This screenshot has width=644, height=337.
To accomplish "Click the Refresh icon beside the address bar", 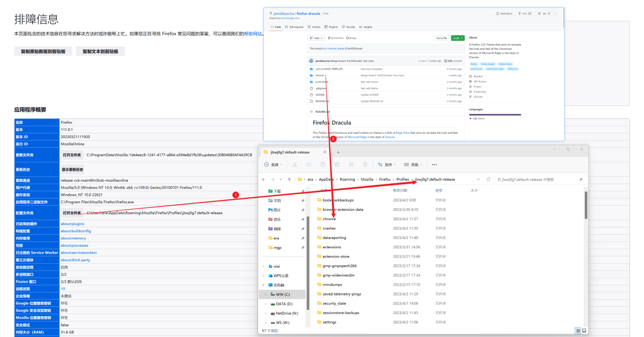I will tap(488, 179).
